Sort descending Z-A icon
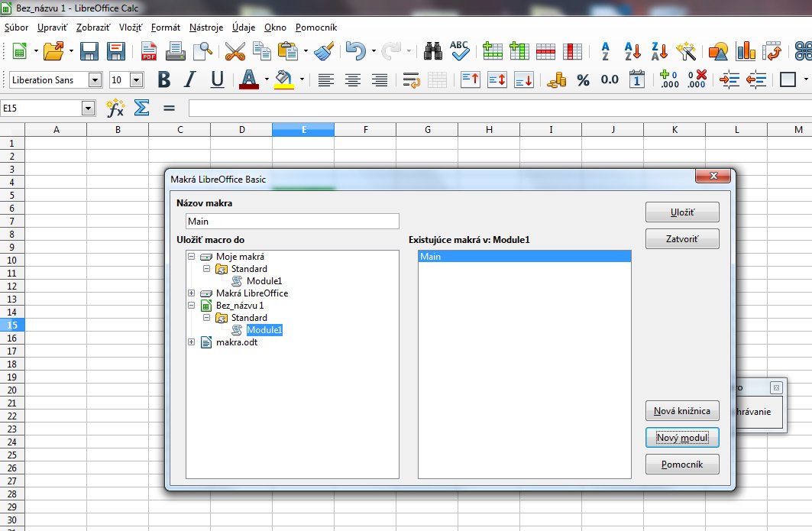 [x=659, y=51]
